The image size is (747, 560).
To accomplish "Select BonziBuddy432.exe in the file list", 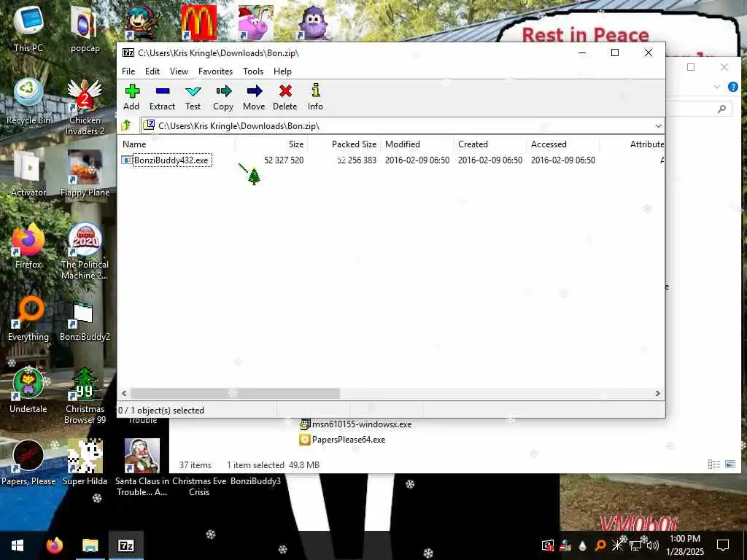I will point(171,160).
